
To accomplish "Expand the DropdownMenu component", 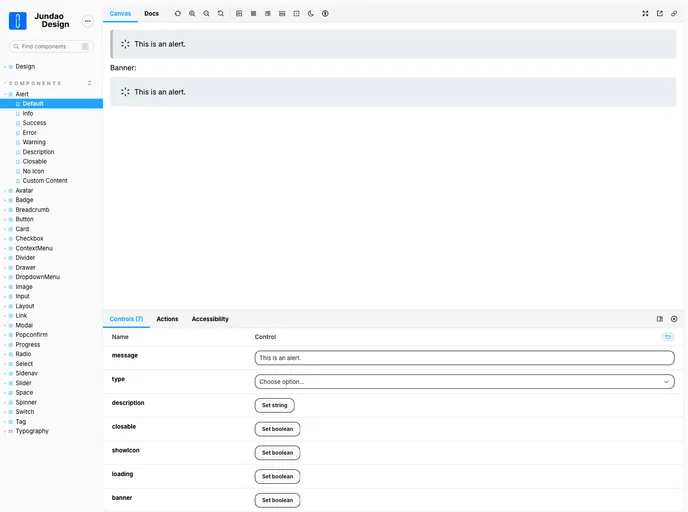I will (x=37, y=277).
